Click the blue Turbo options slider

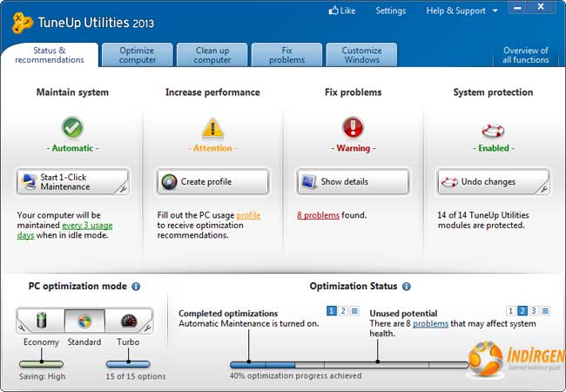128,364
